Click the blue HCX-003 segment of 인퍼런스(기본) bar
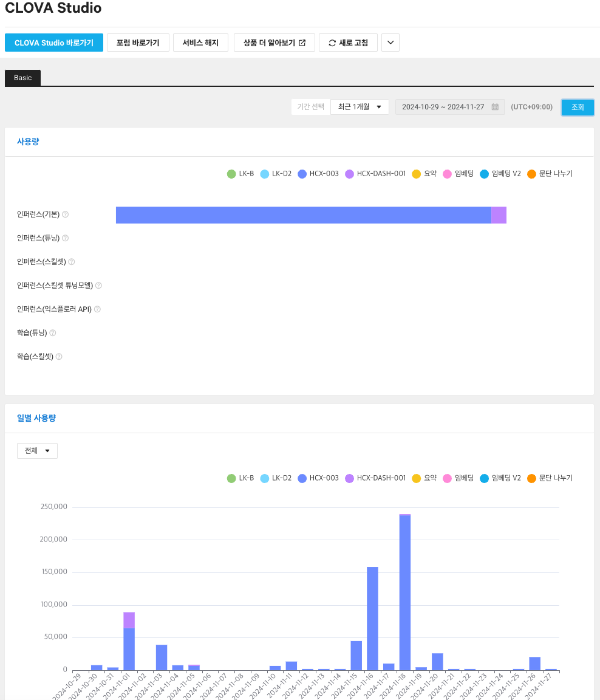The image size is (600, 700). pyautogui.click(x=304, y=214)
